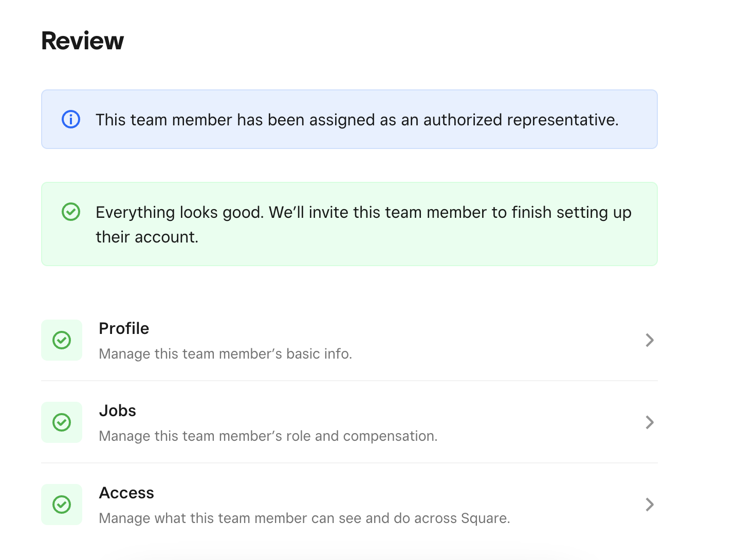Click the circled info symbol beside the representative notice
Screen dimensions: 737x560
(x=71, y=119)
